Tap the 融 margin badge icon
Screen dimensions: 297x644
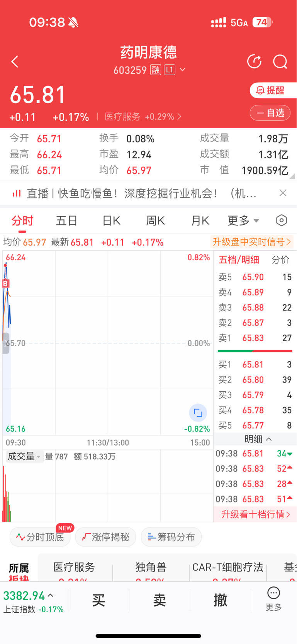click(x=156, y=70)
